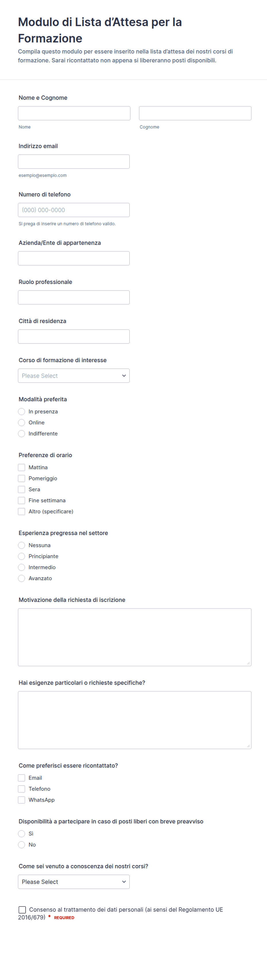Select Sì for short-notice availability
The width and height of the screenshot is (267, 980).
[x=22, y=834]
